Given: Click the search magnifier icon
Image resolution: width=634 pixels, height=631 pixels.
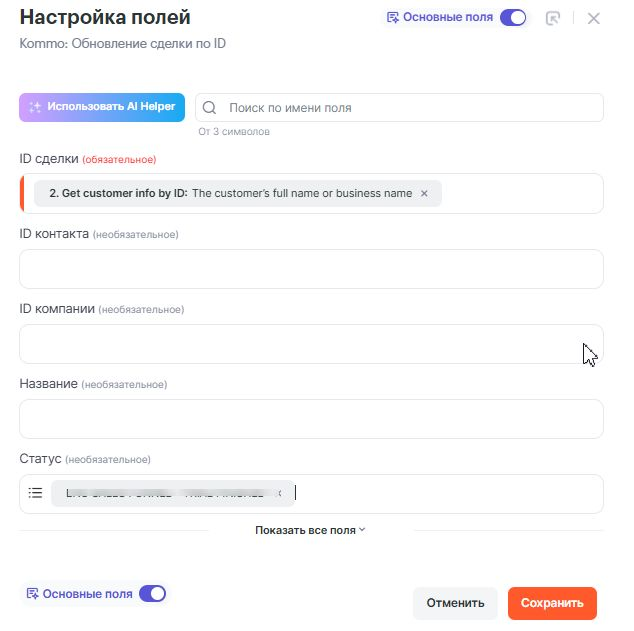Looking at the screenshot, I should (211, 107).
